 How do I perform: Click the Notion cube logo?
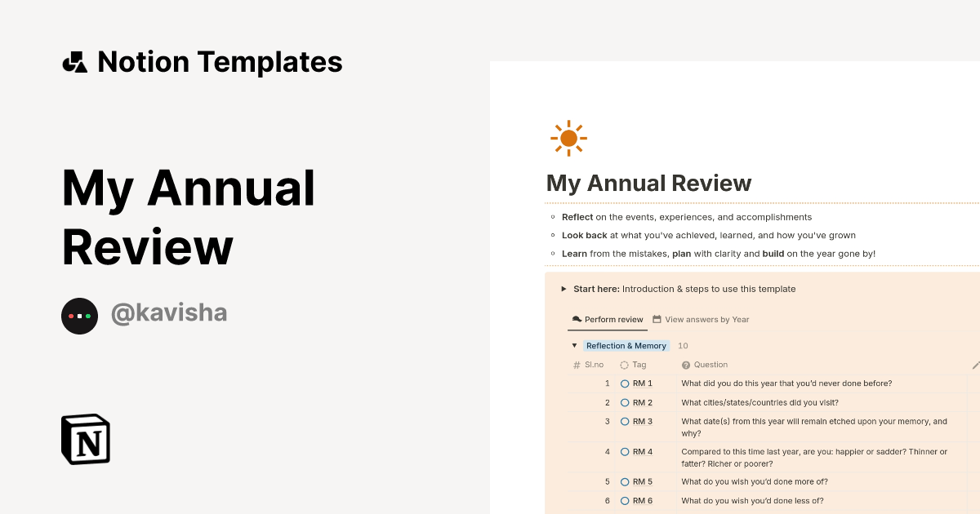tap(86, 439)
